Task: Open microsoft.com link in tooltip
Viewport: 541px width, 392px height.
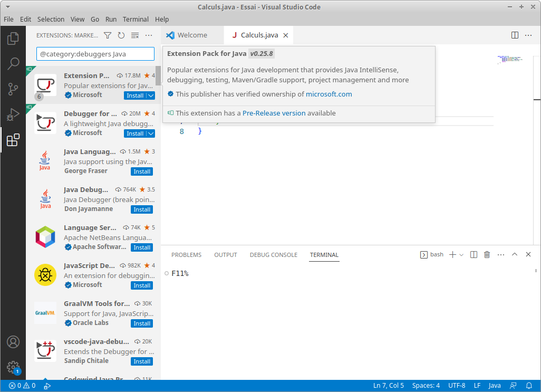Action: [329, 94]
